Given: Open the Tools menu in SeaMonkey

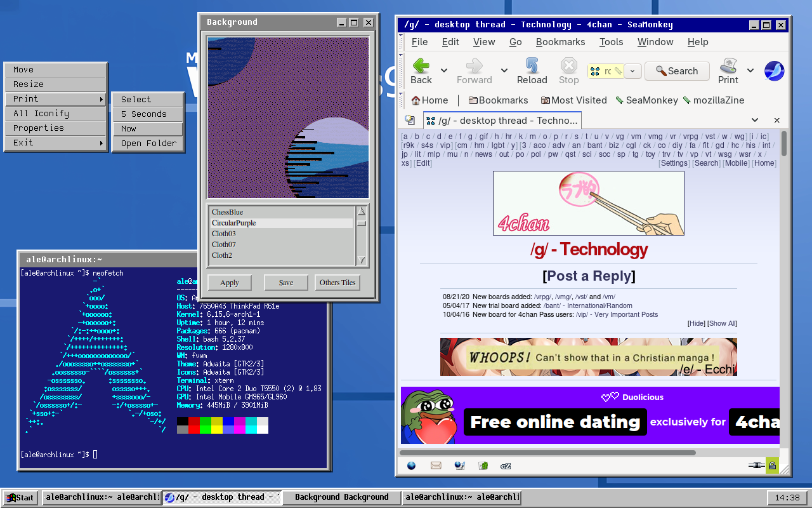Looking at the screenshot, I should [611, 42].
